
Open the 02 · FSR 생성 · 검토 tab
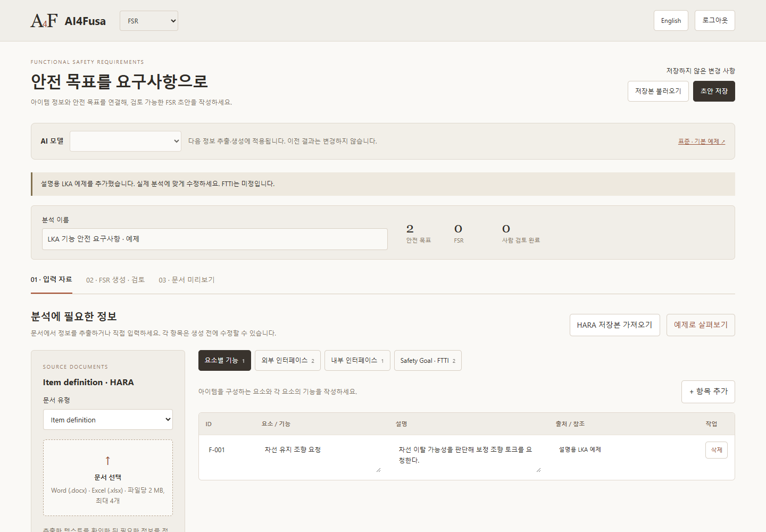click(115, 280)
